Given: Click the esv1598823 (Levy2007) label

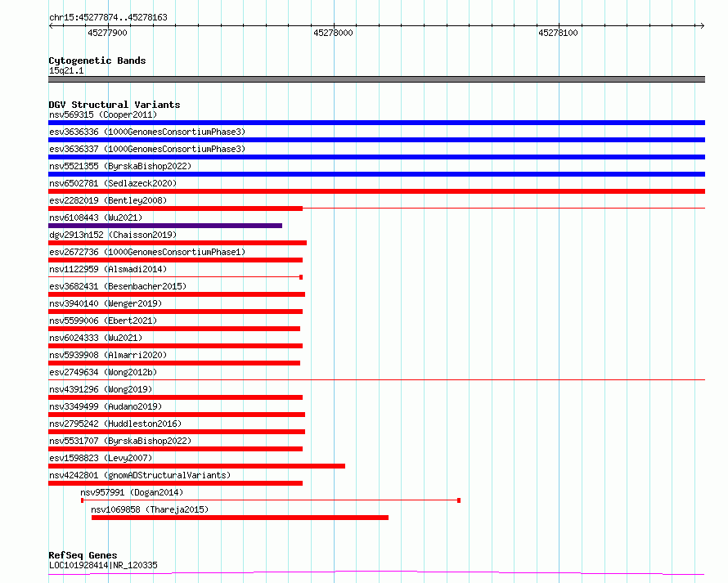Looking at the screenshot, I should point(101,458).
